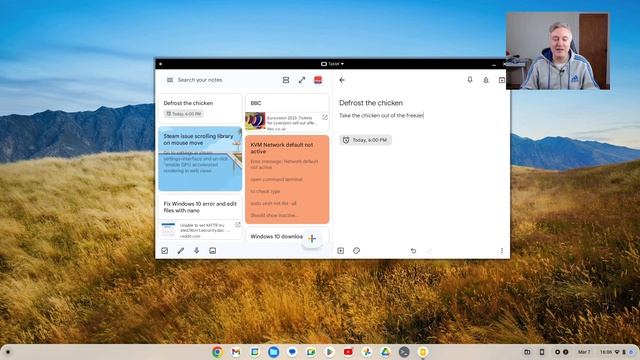Click the Google Keep shelf icon
Viewport: 640px width, 360px height.
coord(423,352)
